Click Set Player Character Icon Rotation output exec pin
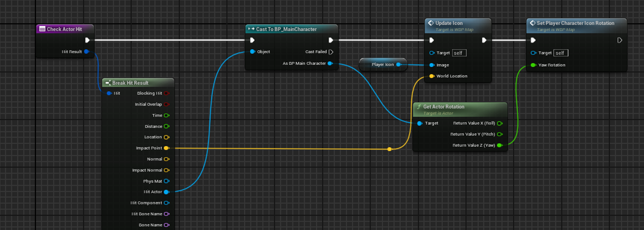Image resolution: width=644 pixels, height=230 pixels. pos(620,40)
